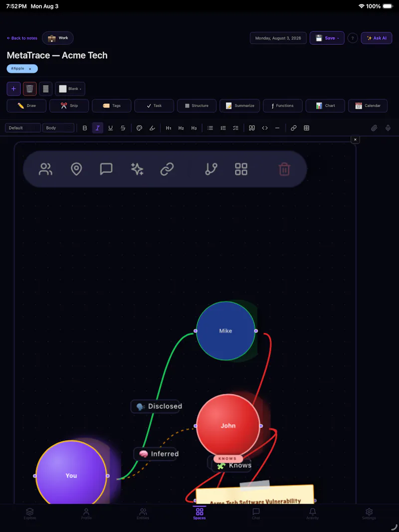Image resolution: width=399 pixels, height=532 pixels.
Task: Select the highlighter tool
Action: click(x=152, y=128)
